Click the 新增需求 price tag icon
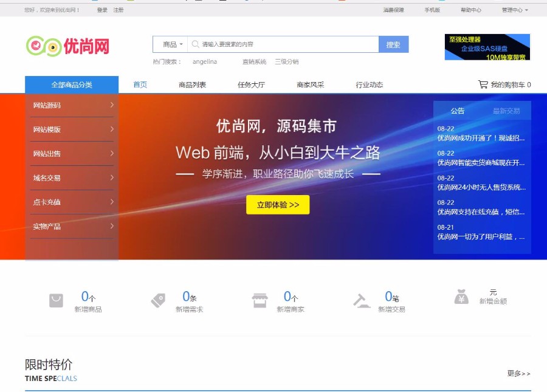Viewport: 547px width, 392px height. (157, 299)
